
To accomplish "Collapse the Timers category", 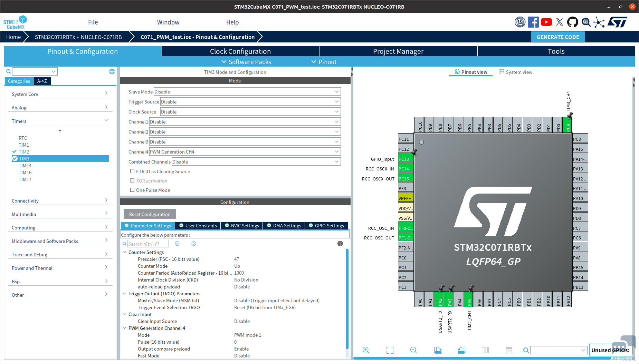I will point(60,121).
